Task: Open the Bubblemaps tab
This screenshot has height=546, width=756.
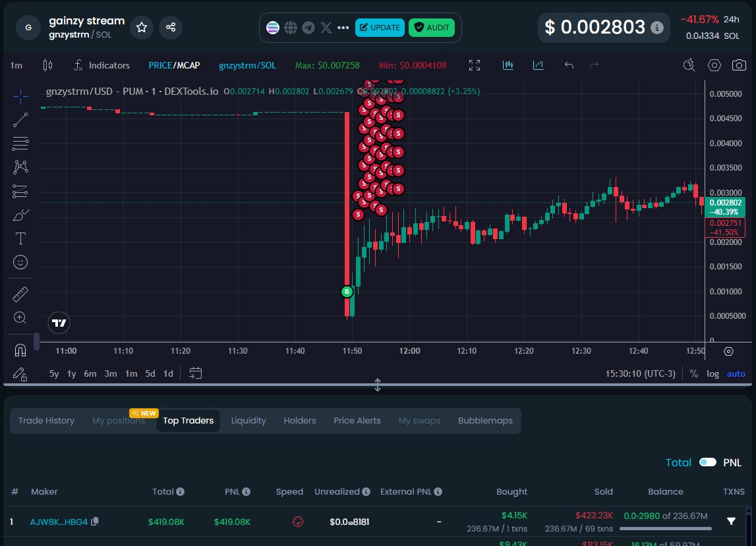Action: 486,421
